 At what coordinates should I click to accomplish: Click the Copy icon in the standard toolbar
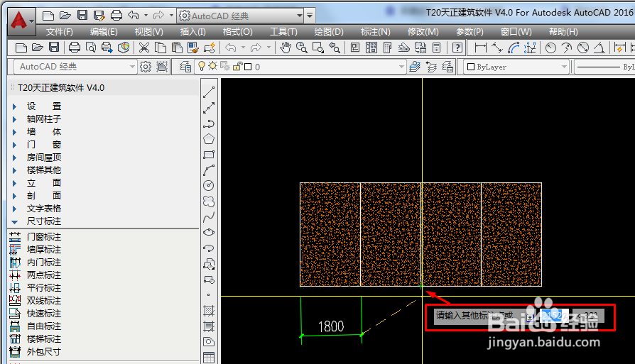[x=161, y=48]
